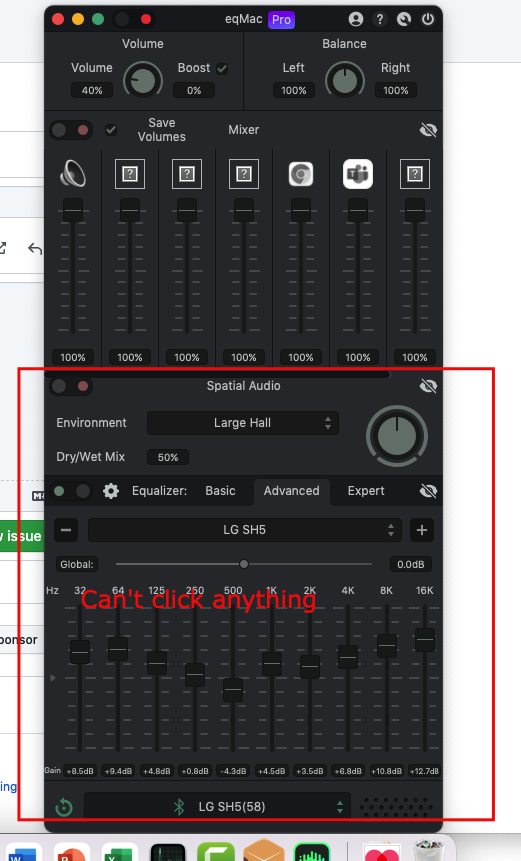Image resolution: width=521 pixels, height=861 pixels.
Task: Open equalizer settings gear icon
Action: 111,491
